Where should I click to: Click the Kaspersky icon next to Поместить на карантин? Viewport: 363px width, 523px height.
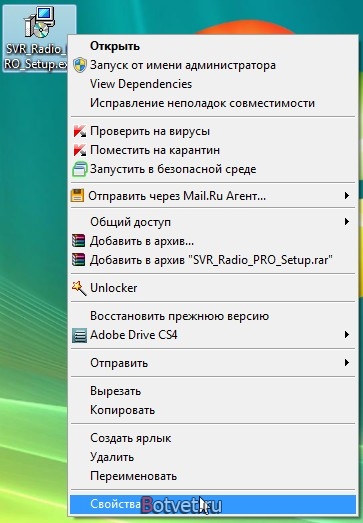[80, 150]
